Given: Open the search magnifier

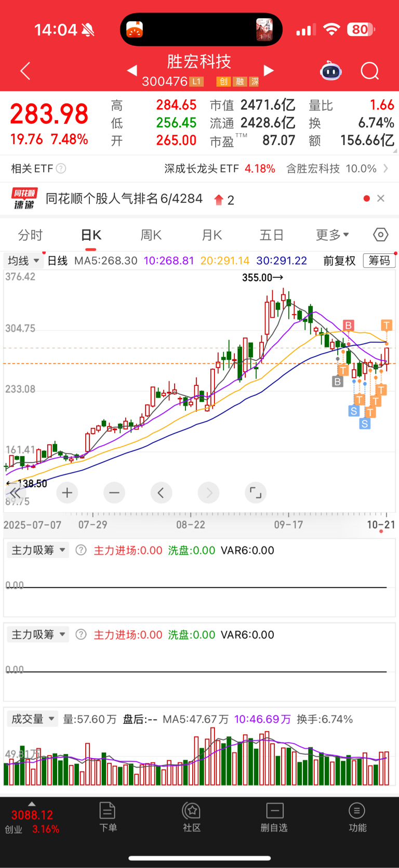Looking at the screenshot, I should [x=370, y=71].
